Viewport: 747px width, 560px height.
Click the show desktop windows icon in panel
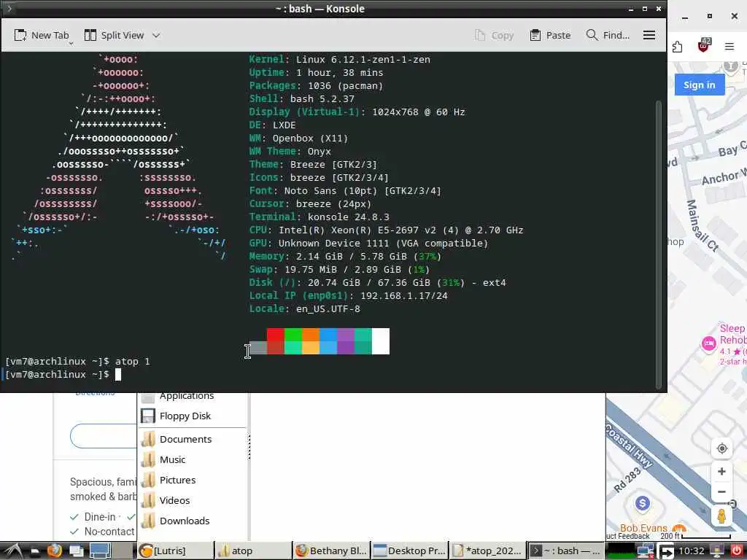point(76,551)
